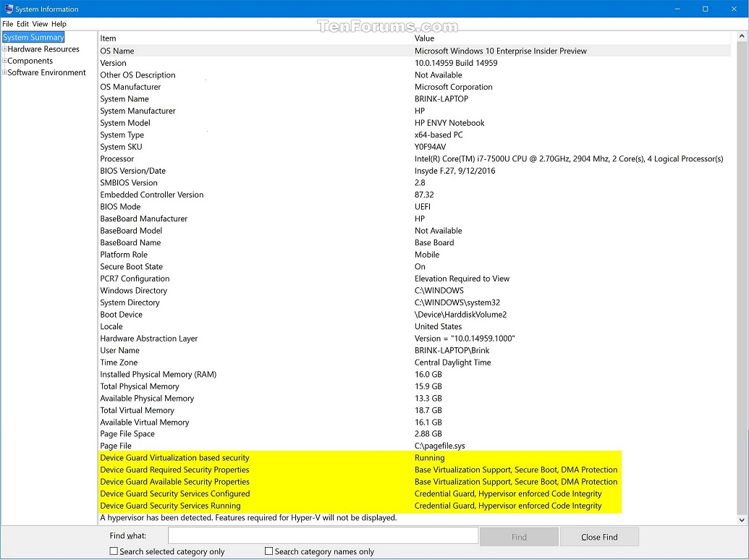Click the System SKU row

[x=415, y=147]
